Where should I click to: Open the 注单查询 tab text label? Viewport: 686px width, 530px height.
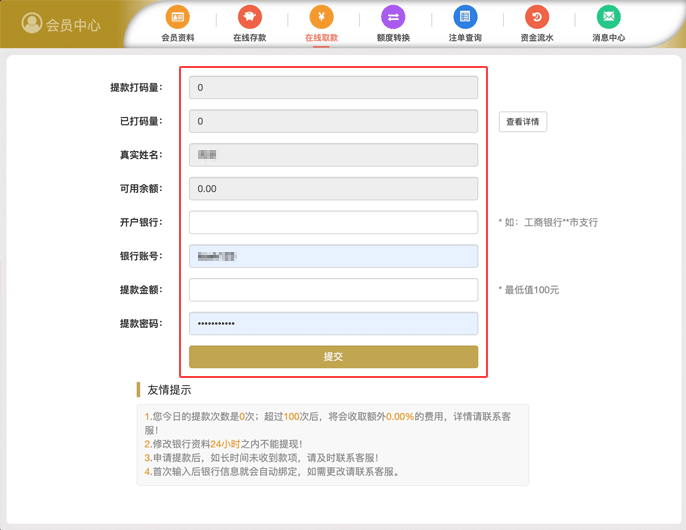click(465, 37)
